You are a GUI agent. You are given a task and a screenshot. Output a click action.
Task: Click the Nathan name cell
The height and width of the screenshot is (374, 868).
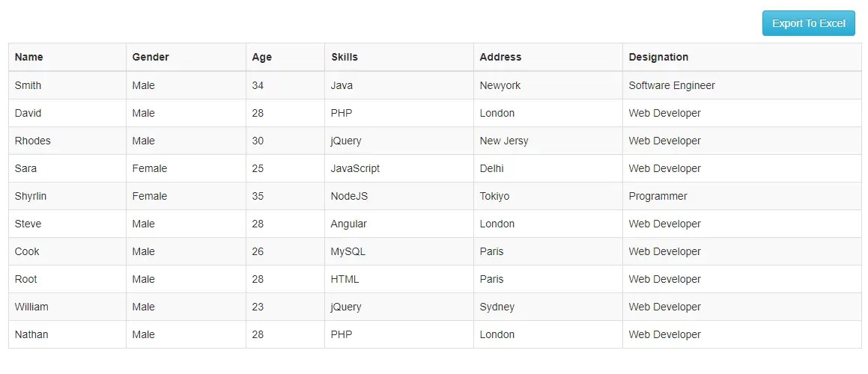point(31,334)
